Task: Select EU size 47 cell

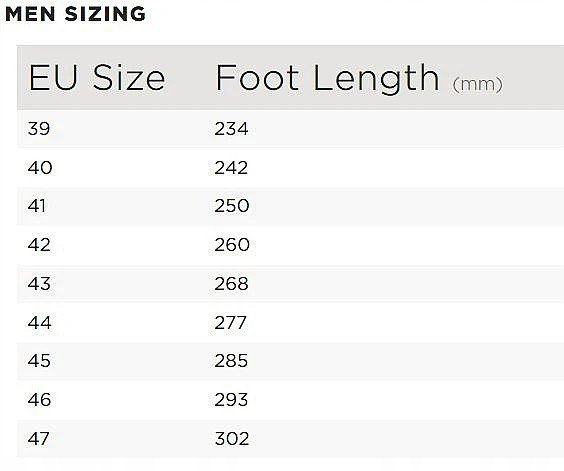Action: [38, 439]
